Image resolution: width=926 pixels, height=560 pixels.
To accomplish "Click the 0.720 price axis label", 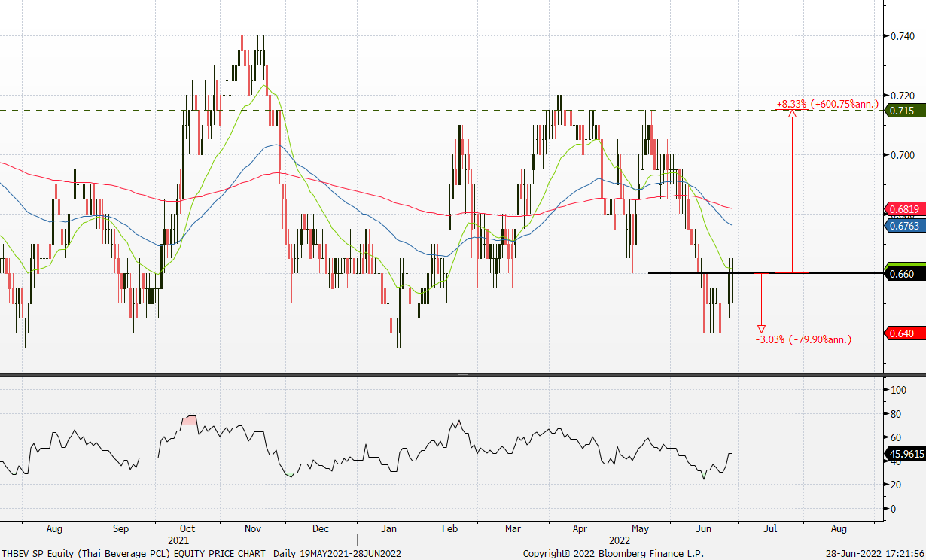I will click(x=902, y=96).
